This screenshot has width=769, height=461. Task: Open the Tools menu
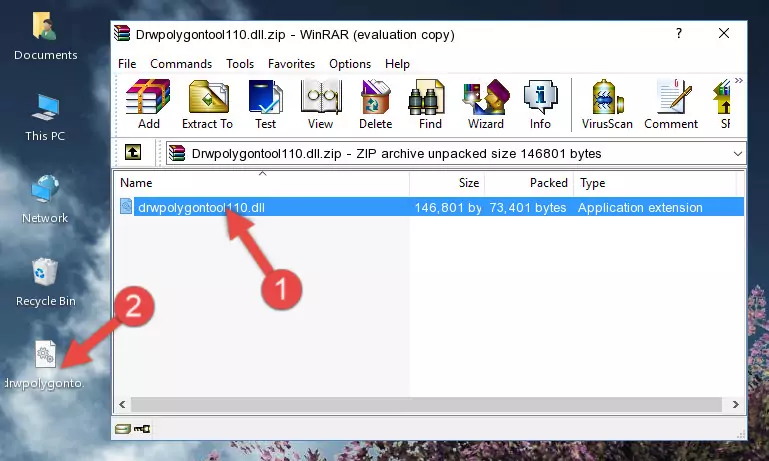(240, 64)
